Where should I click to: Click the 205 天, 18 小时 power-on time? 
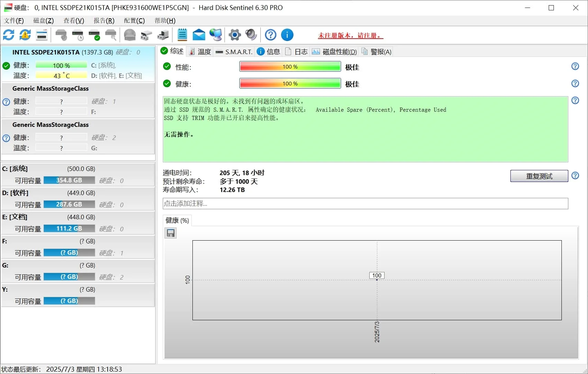point(242,173)
